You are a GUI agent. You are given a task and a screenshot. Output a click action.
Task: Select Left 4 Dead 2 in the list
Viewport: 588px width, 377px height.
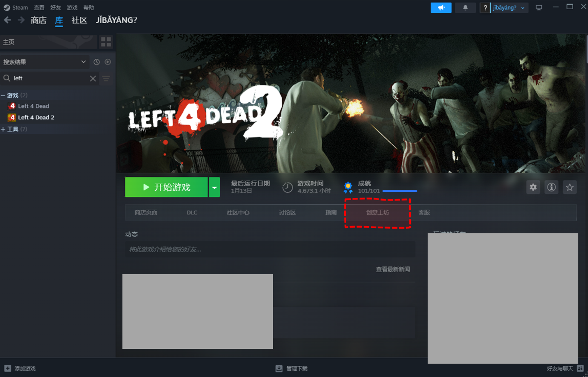(x=36, y=117)
